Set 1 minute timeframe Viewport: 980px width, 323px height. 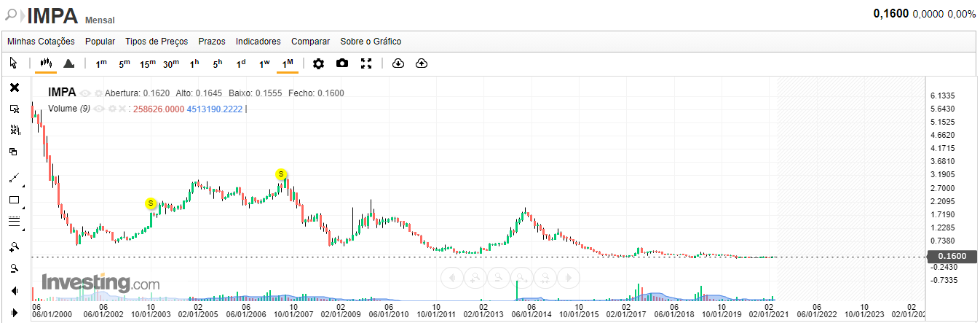101,63
